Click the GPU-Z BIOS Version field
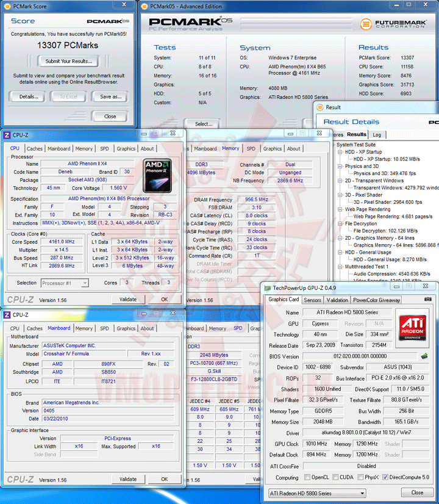Screen dimensions: 439x504 (360, 356)
